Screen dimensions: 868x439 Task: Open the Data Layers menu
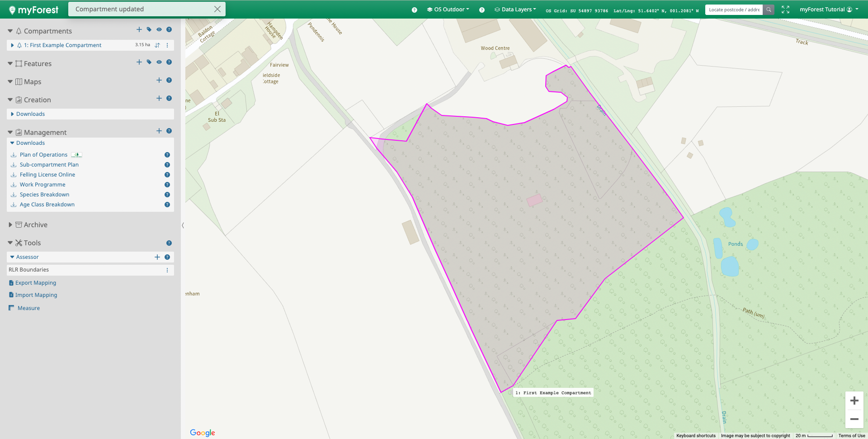tap(515, 10)
